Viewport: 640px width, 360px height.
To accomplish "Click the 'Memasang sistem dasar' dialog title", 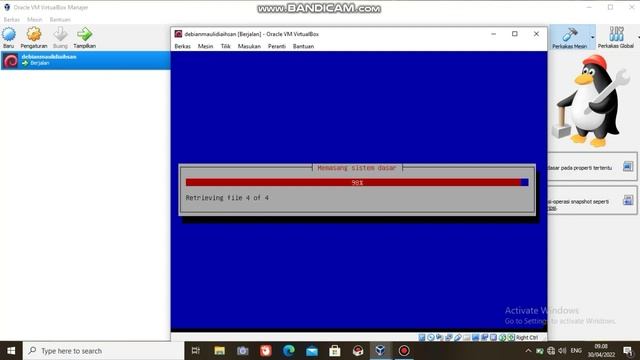I will point(357,168).
